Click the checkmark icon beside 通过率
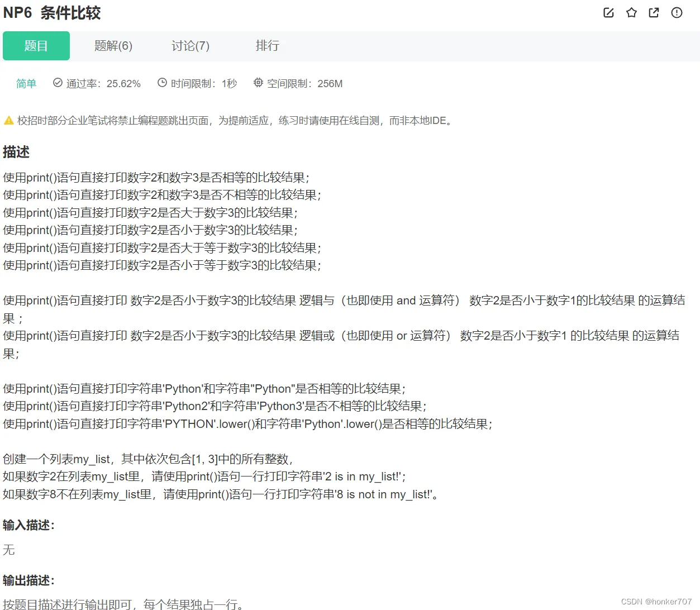The height and width of the screenshot is (610, 700). [x=58, y=83]
